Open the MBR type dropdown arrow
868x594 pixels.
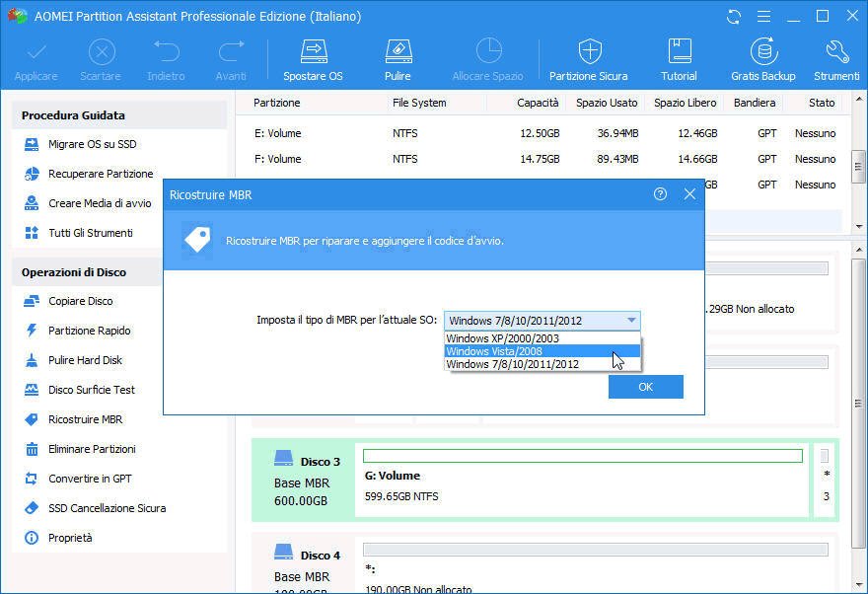coord(631,320)
